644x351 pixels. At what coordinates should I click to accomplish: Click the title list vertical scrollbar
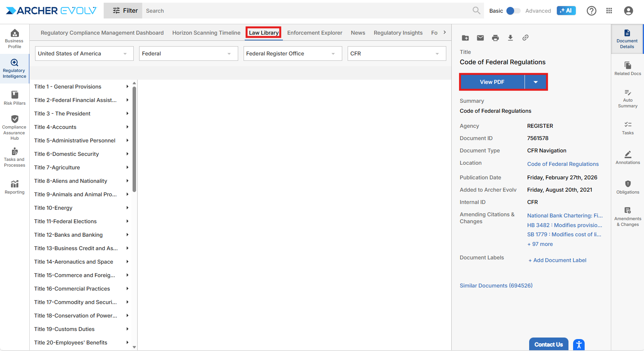(x=134, y=139)
